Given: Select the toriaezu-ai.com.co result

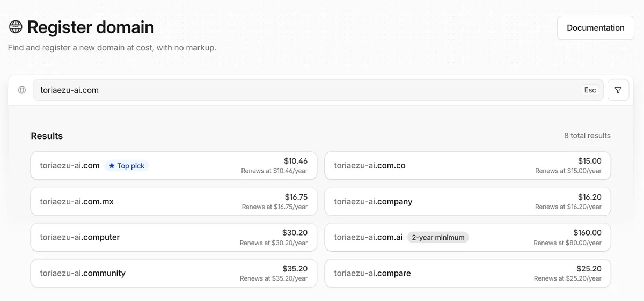Looking at the screenshot, I should pyautogui.click(x=467, y=166).
